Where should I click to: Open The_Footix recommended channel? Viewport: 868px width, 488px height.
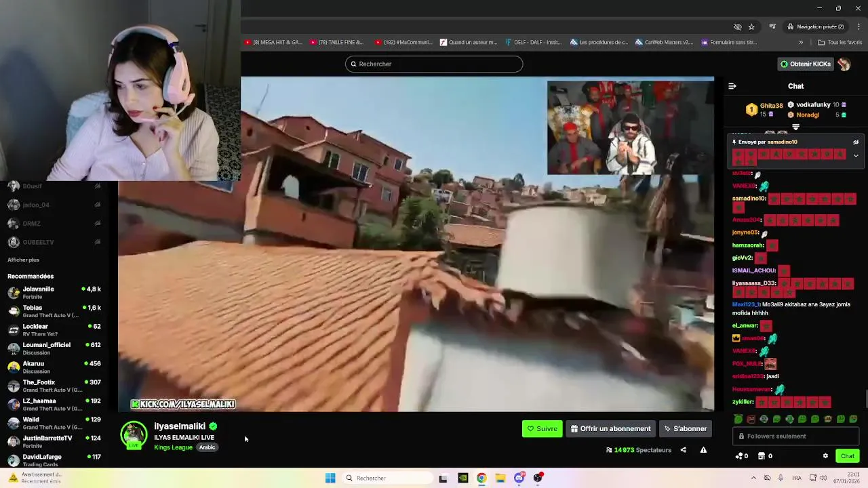point(54,386)
